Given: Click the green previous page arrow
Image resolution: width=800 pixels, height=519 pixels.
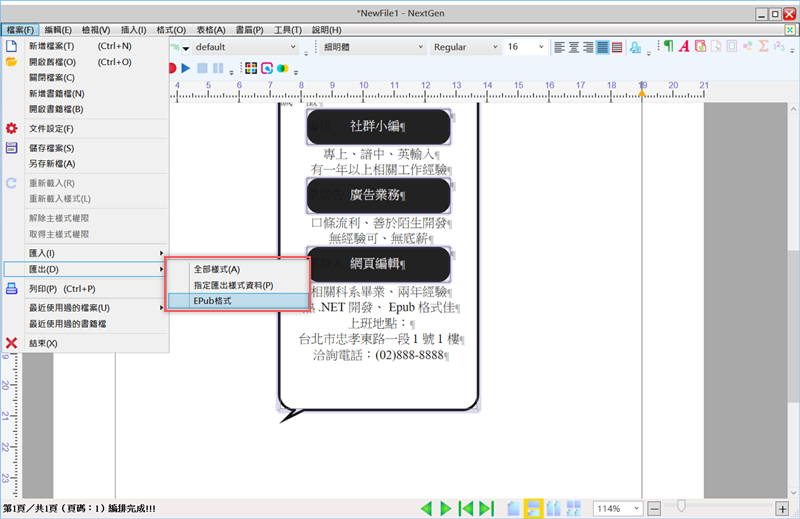Looking at the screenshot, I should click(x=427, y=509).
